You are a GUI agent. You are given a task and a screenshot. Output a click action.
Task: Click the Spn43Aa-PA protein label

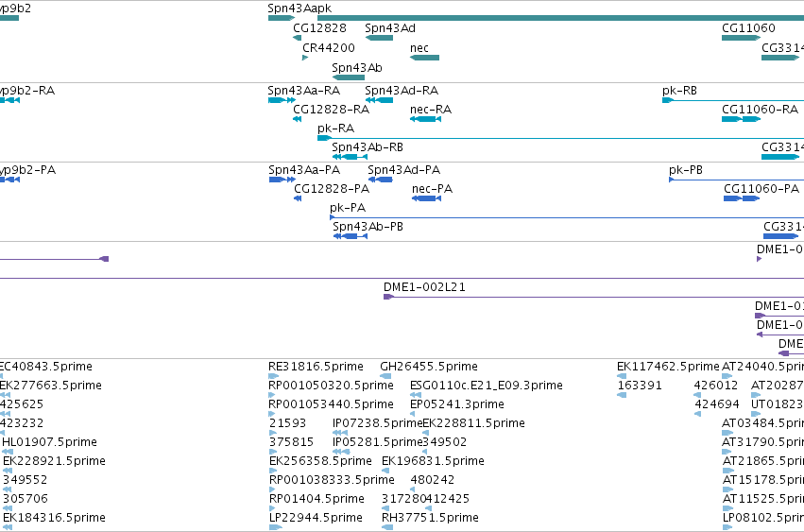304,170
